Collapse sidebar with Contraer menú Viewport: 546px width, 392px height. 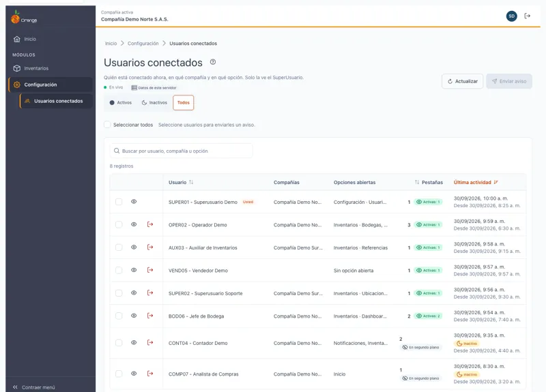[34, 387]
